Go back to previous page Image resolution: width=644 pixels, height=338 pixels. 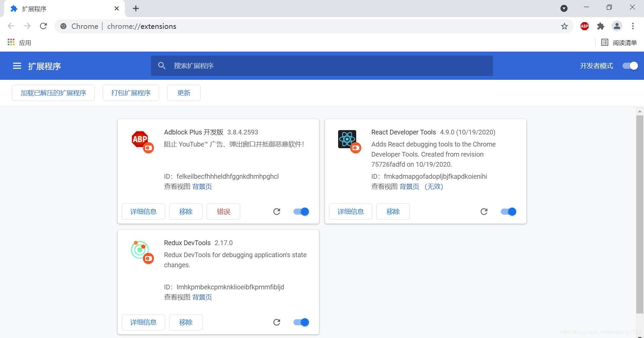(11, 26)
